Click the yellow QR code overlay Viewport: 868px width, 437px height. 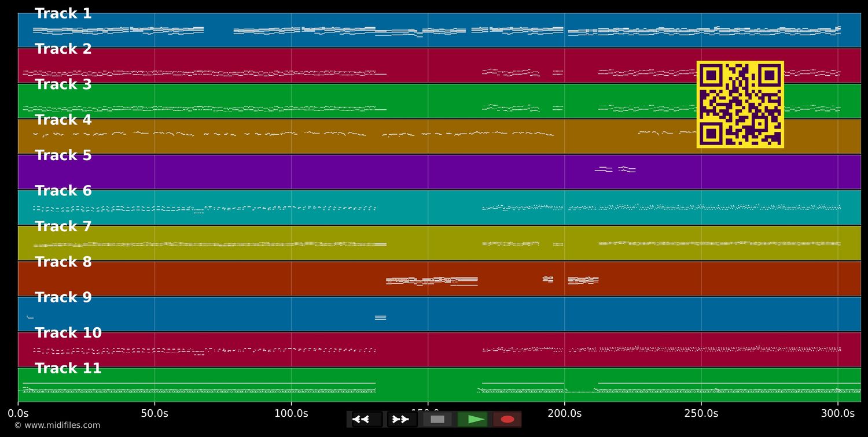tap(741, 105)
